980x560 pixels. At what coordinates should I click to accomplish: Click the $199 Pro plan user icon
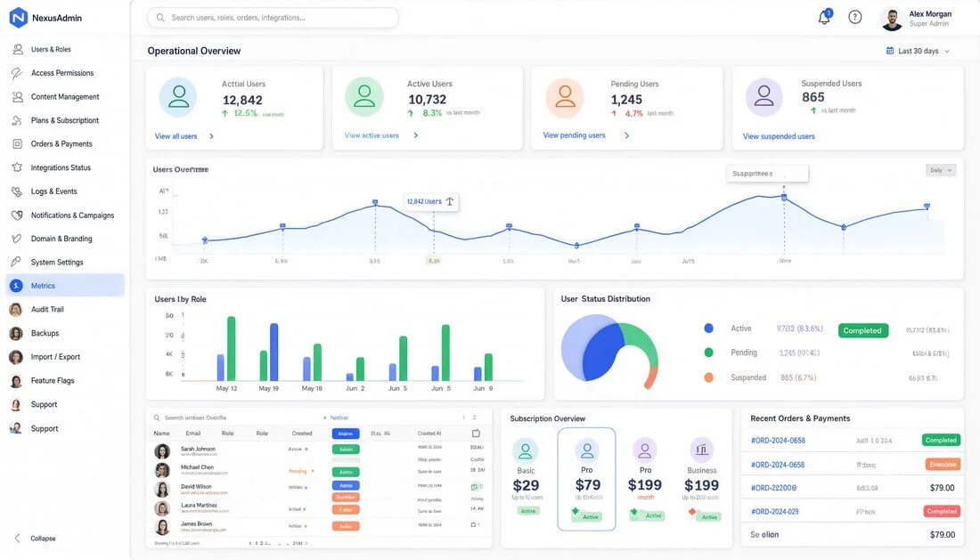tap(644, 450)
